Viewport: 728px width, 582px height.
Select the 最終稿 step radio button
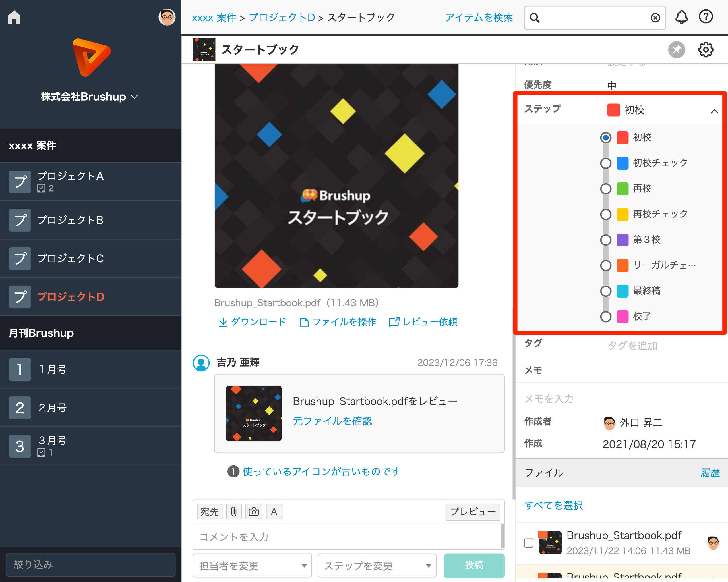pyautogui.click(x=606, y=291)
